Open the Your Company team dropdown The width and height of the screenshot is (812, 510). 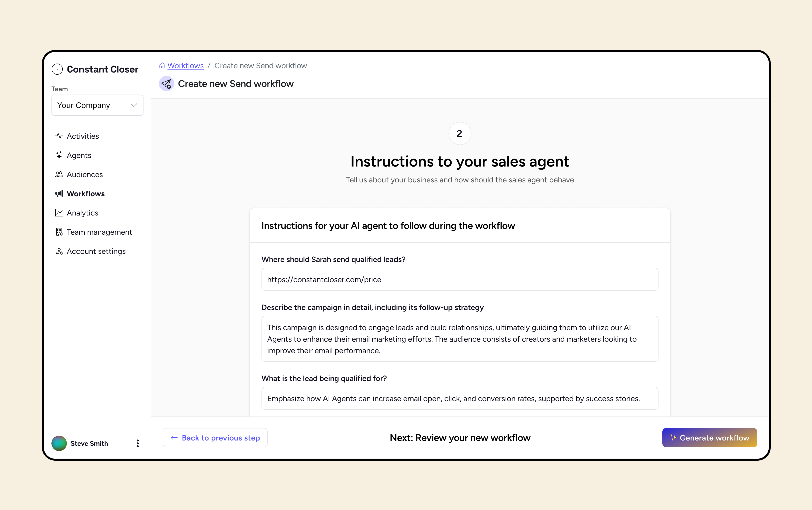(x=97, y=105)
